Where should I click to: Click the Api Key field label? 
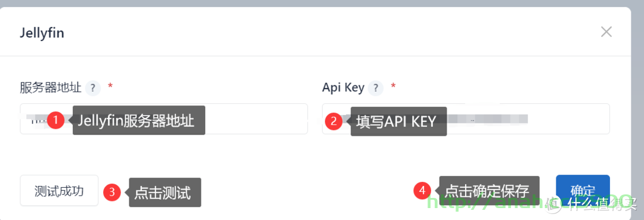point(343,88)
